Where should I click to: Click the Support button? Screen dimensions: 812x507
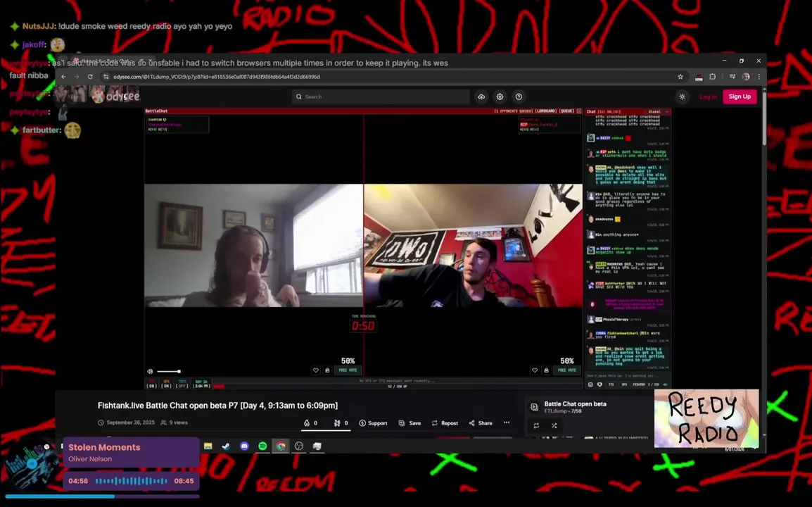pyautogui.click(x=374, y=423)
